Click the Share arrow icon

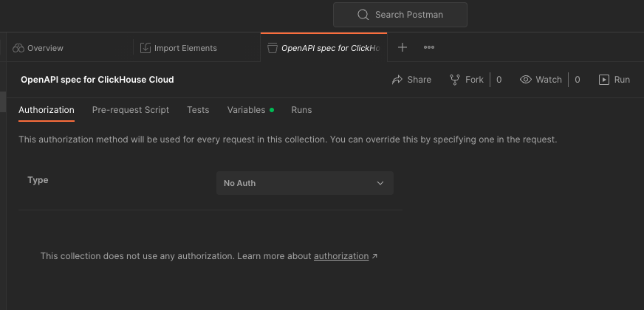click(x=397, y=80)
